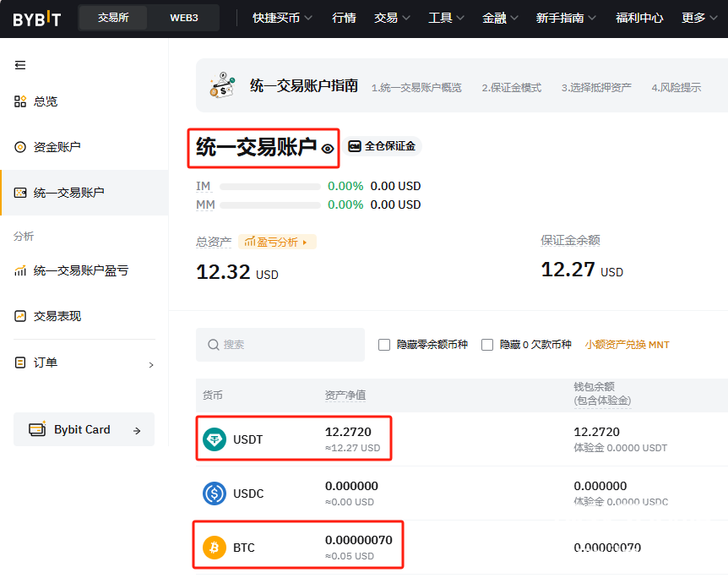
Task: Click the IM margin progress bar
Action: pos(270,187)
